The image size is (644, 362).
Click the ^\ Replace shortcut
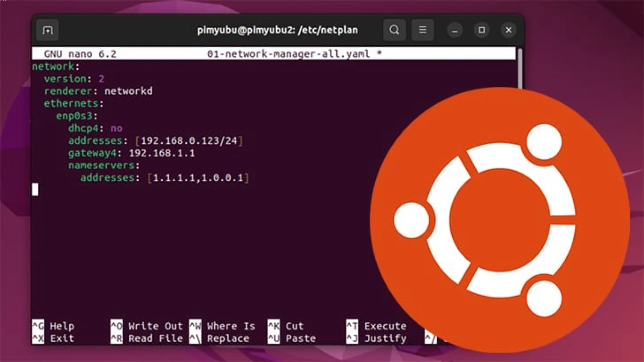219,338
